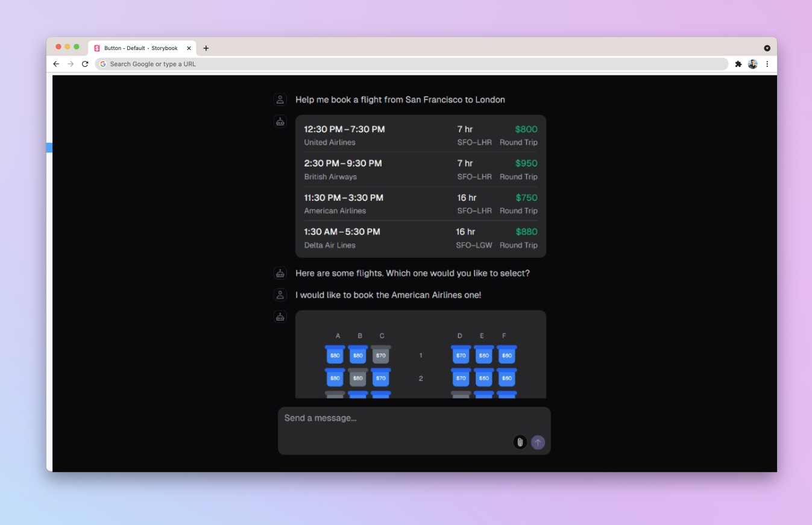Open the tab search dropdown arrow

coord(767,48)
